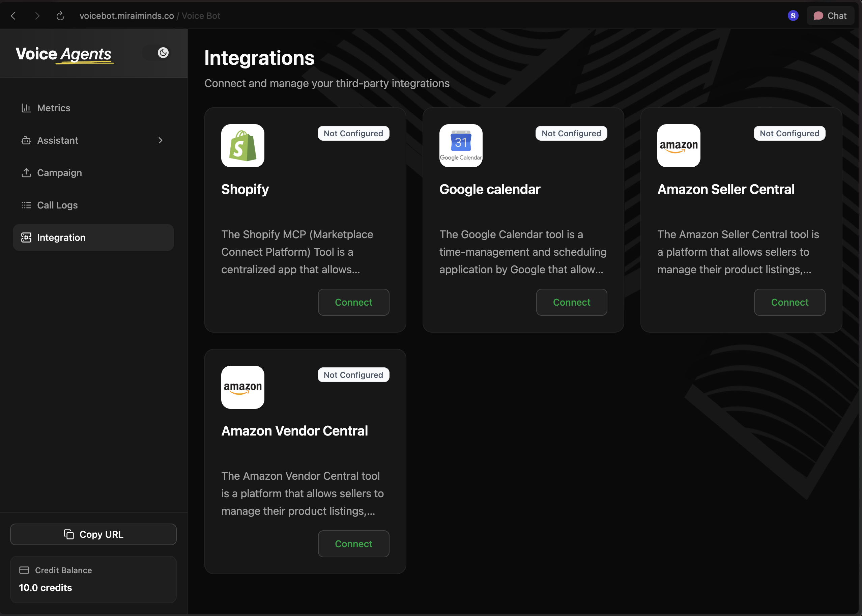Click the Not Configured badge on Shopify
The height and width of the screenshot is (616, 862).
click(353, 133)
